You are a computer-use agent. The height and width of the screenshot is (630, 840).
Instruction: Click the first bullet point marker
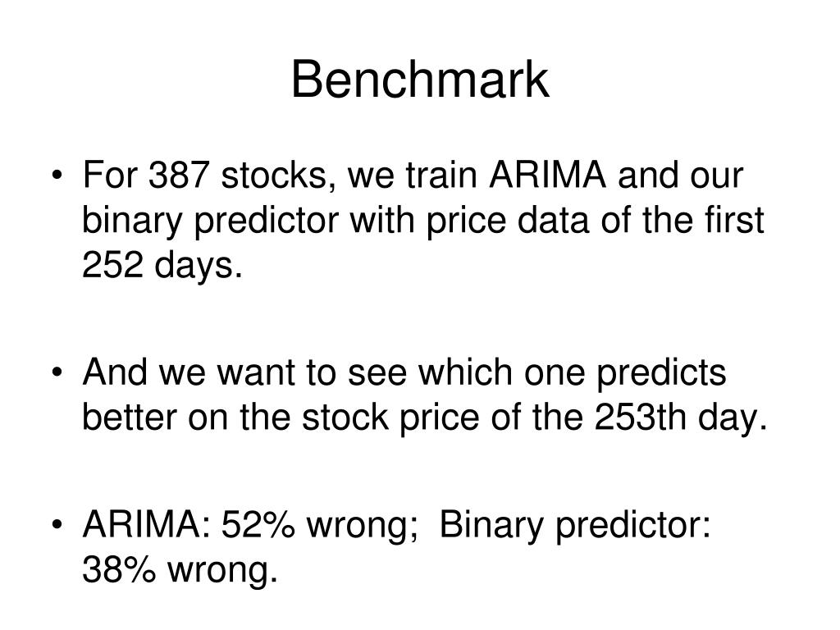(x=57, y=176)
